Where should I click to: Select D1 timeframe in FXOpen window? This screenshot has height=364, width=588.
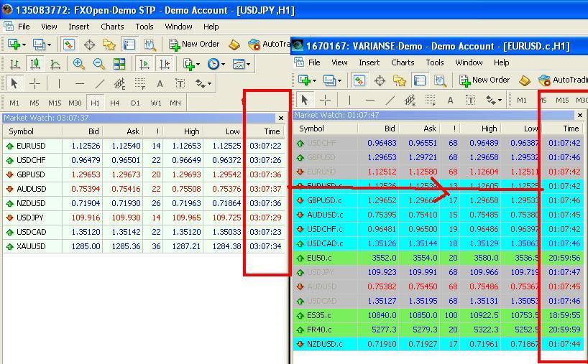coord(135,103)
